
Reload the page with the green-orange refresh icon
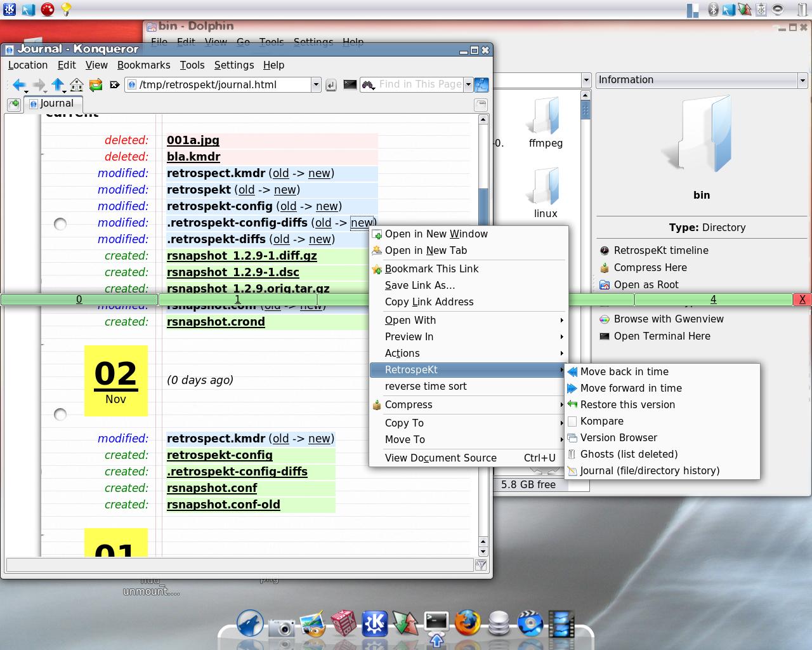pos(96,84)
